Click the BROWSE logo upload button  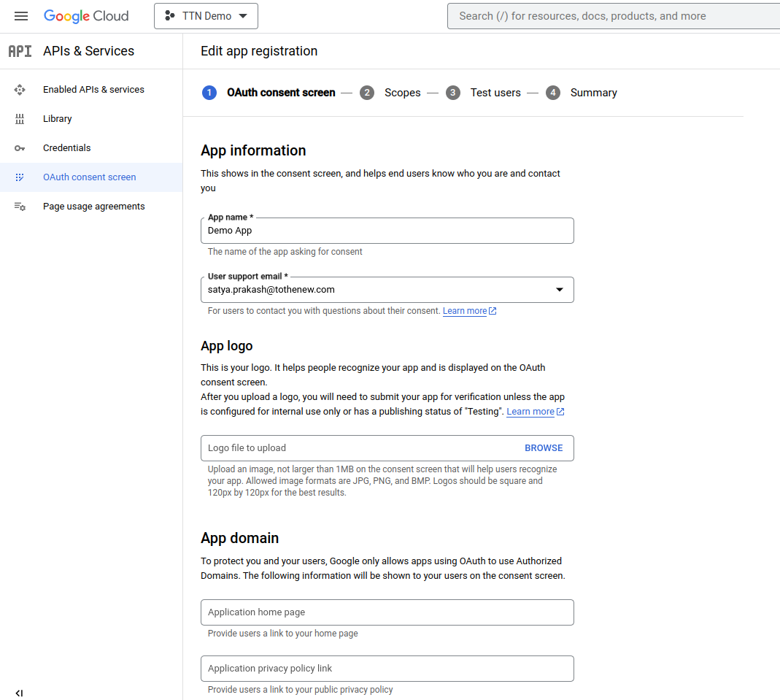pos(544,447)
